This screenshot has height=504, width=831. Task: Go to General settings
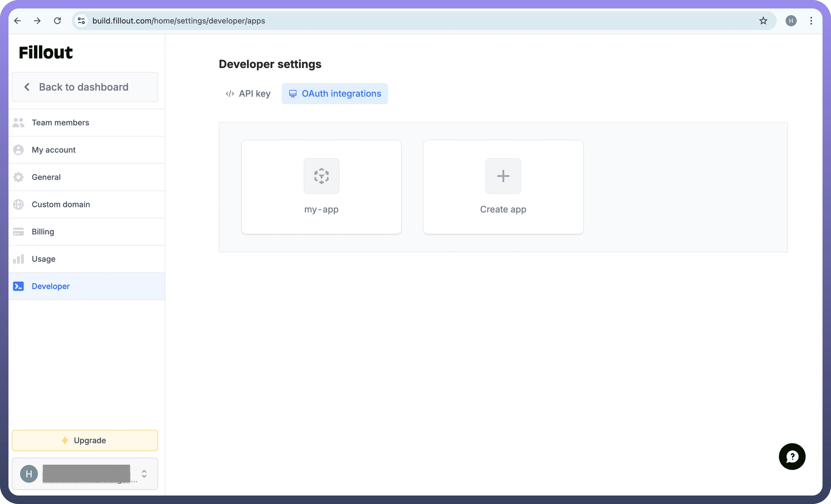click(46, 177)
